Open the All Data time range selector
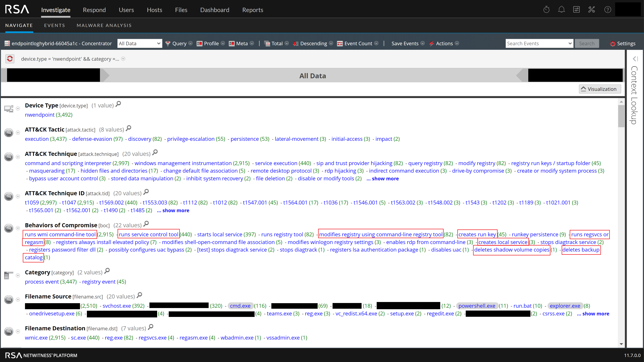Image resolution: width=644 pixels, height=362 pixels. [x=140, y=43]
